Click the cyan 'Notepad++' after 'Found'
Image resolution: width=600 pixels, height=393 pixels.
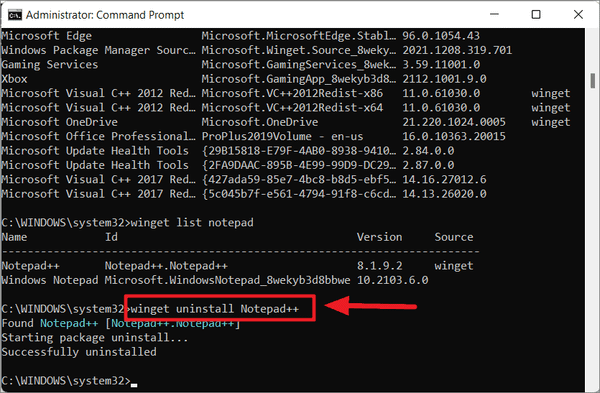pos(69,323)
